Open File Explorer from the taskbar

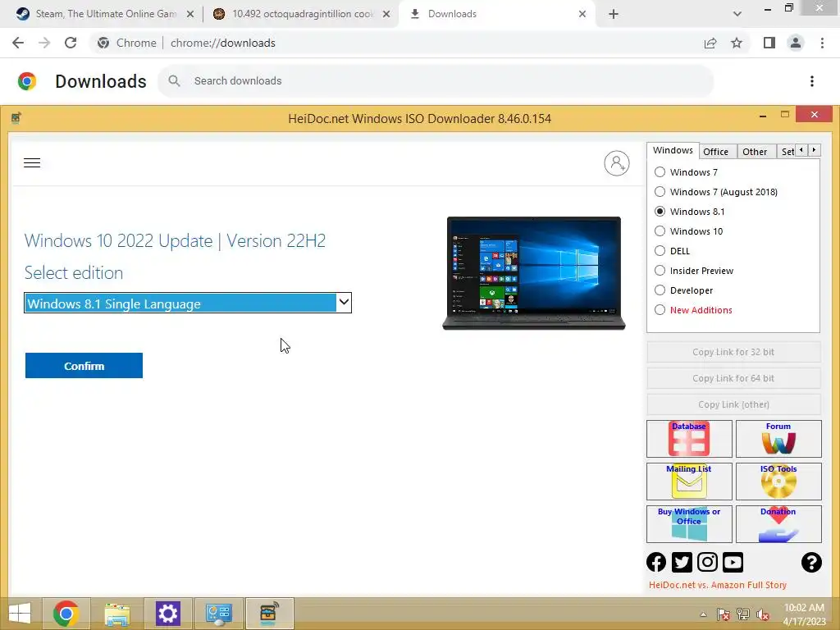(117, 614)
